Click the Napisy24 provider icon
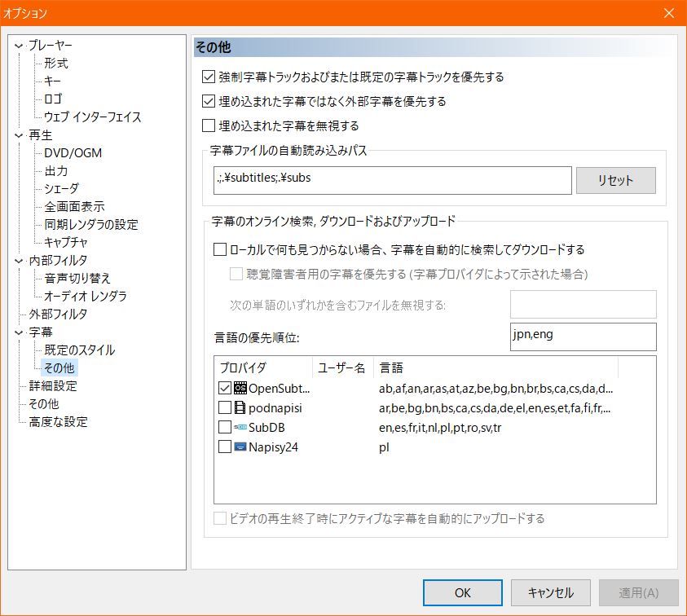 tap(240, 447)
